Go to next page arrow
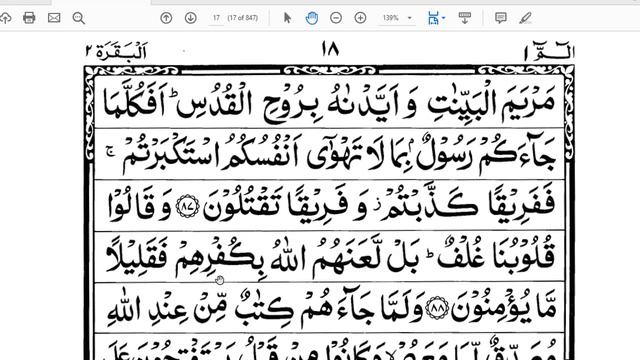This screenshot has height=360, width=640. (x=191, y=18)
